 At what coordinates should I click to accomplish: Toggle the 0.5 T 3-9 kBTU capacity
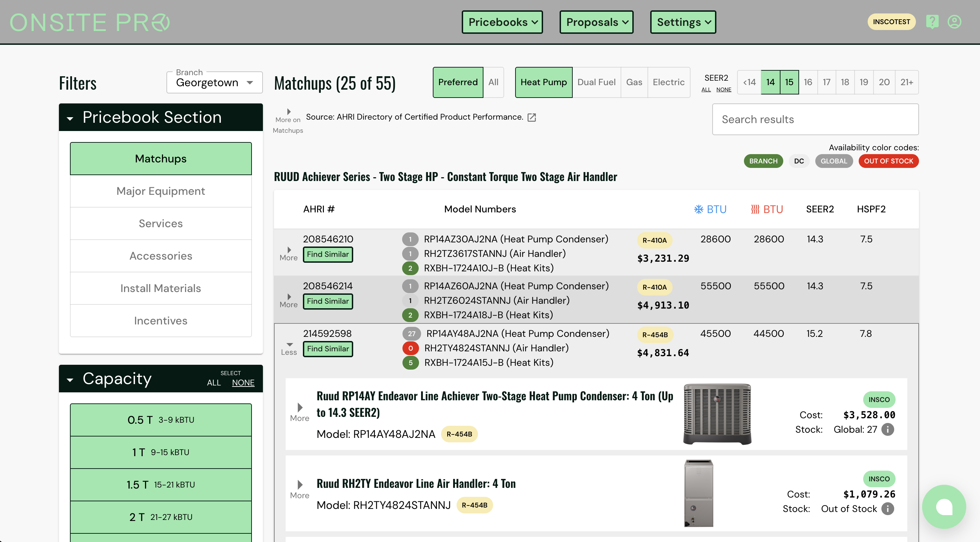pos(161,420)
